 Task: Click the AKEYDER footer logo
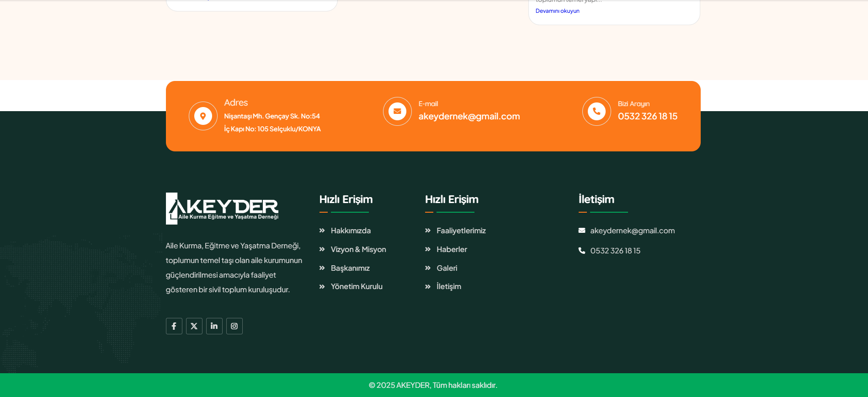pos(222,209)
